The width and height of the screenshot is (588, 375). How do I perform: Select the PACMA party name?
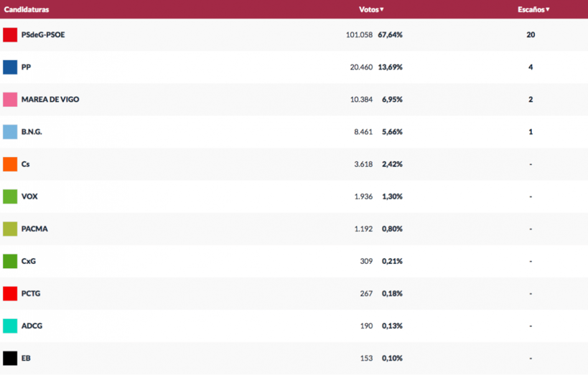(x=34, y=229)
